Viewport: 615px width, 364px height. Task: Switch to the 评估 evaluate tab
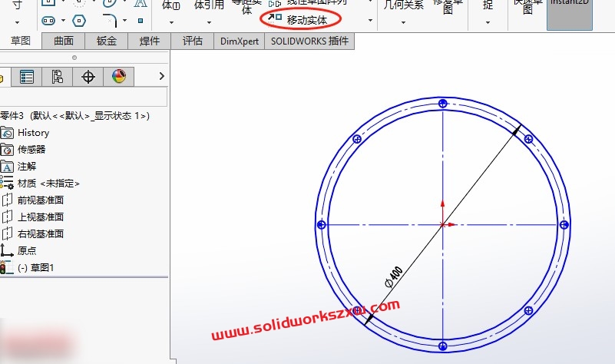[192, 41]
